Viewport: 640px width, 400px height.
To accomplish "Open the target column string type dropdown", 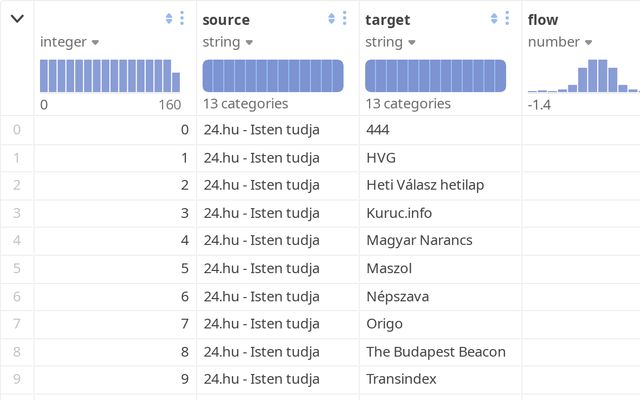I will click(390, 42).
